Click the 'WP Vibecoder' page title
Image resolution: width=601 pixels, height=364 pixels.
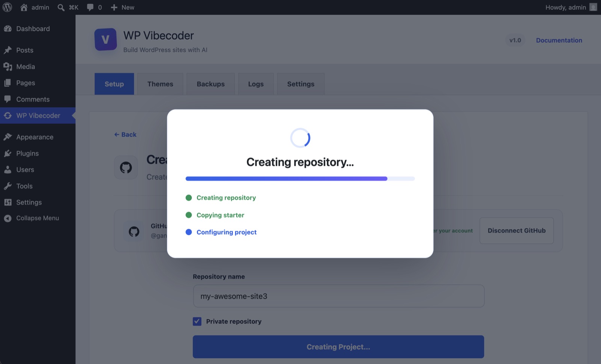[x=159, y=36]
